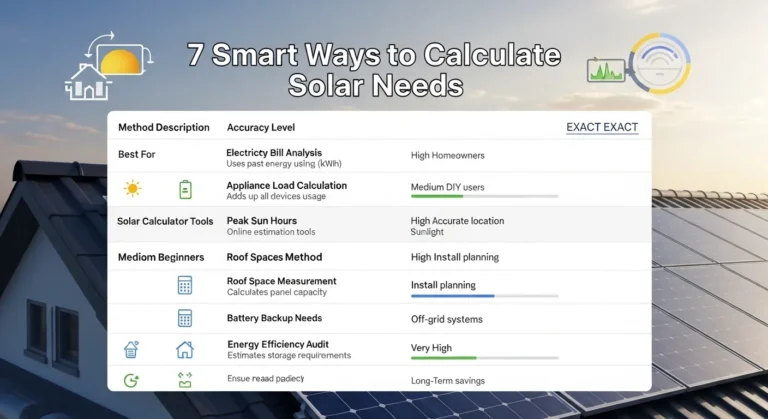Click Long-Term savings cell
The image size is (768, 419).
pyautogui.click(x=448, y=381)
